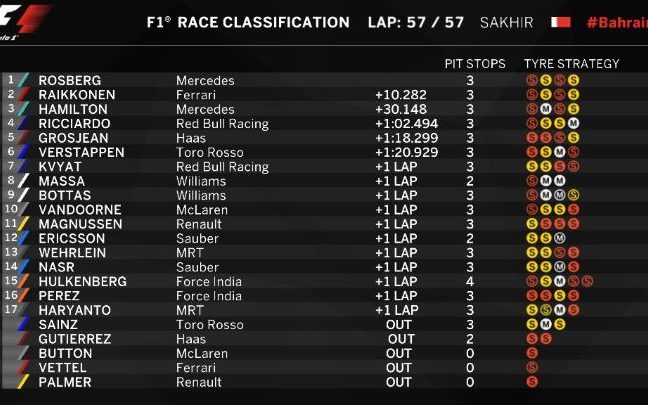Click the +1:02.494 gap for Ricciardo
This screenshot has height=405, width=648.
click(x=406, y=123)
